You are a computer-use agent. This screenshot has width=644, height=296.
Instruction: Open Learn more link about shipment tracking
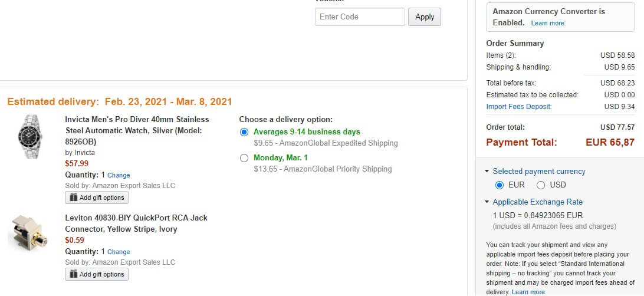(528, 292)
